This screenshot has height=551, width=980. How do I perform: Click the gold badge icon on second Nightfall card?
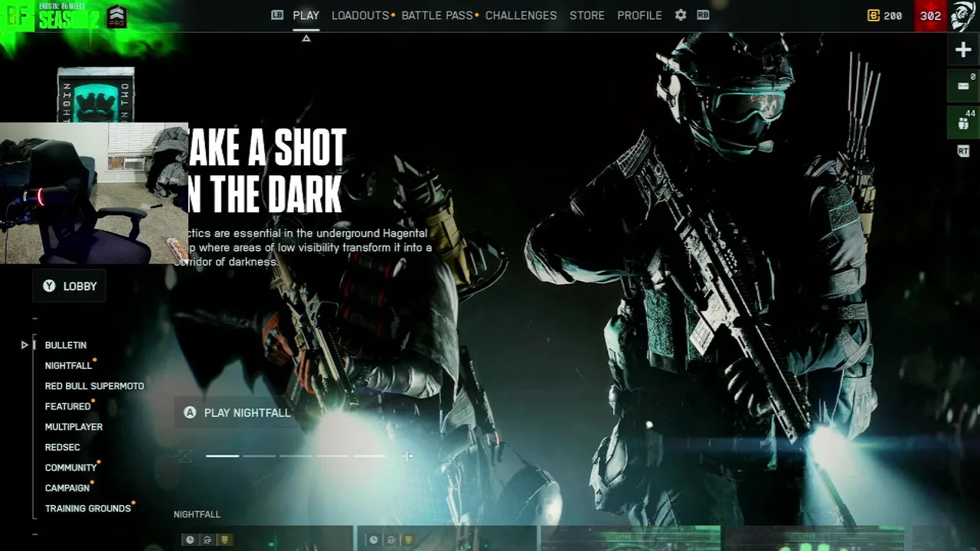(408, 540)
